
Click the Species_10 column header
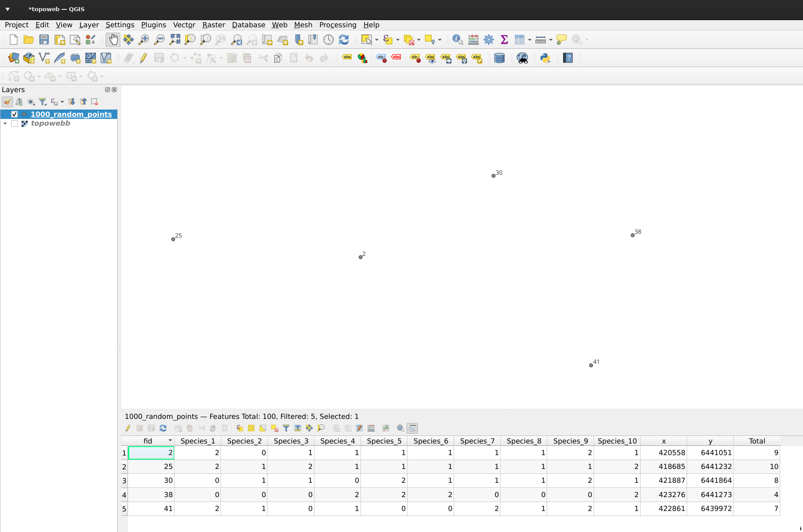click(x=617, y=441)
